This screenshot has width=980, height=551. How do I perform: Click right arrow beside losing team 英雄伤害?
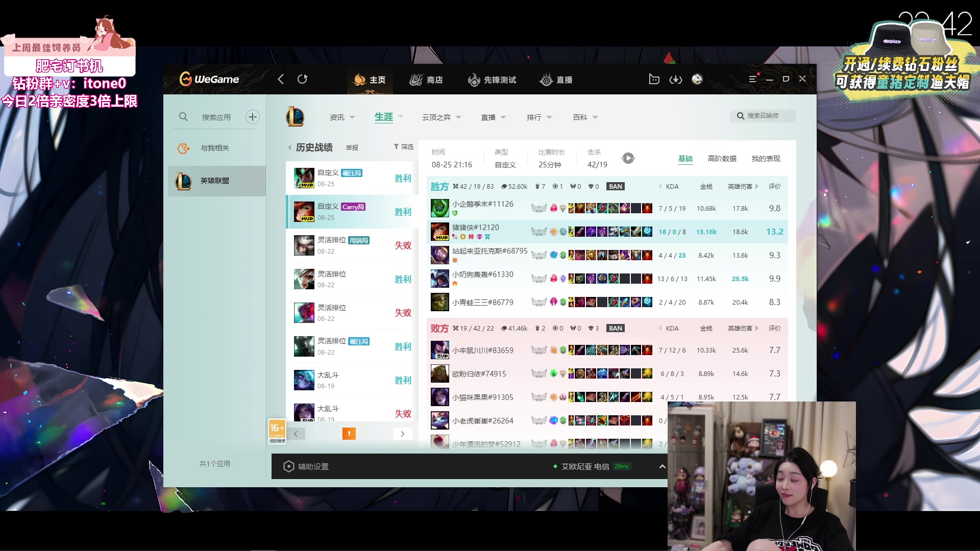tap(757, 328)
